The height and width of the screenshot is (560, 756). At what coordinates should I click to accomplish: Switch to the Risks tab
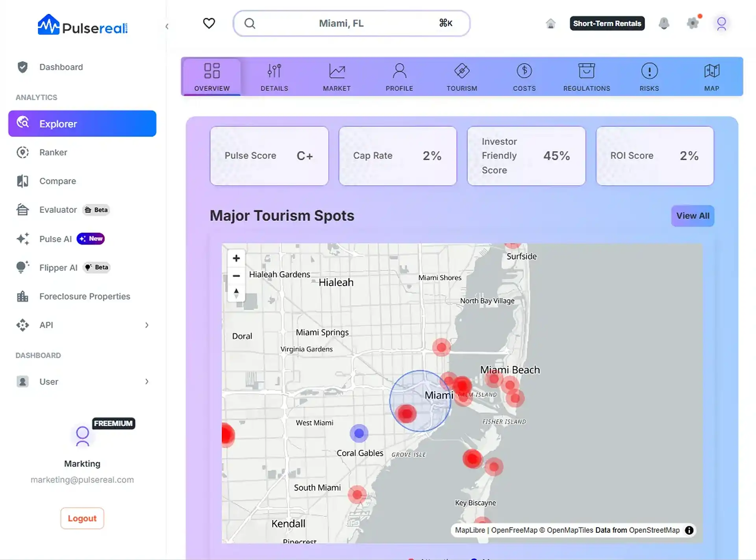[649, 77]
